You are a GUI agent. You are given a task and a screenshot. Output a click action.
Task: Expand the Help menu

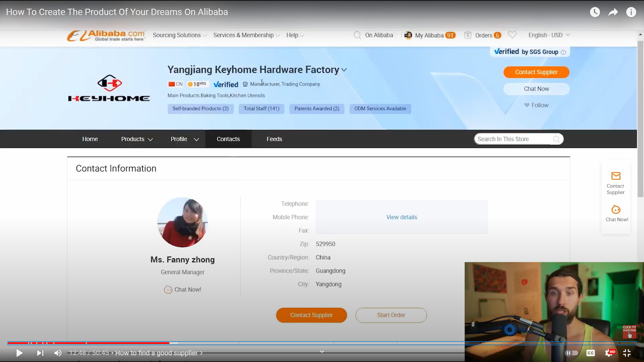(x=295, y=35)
